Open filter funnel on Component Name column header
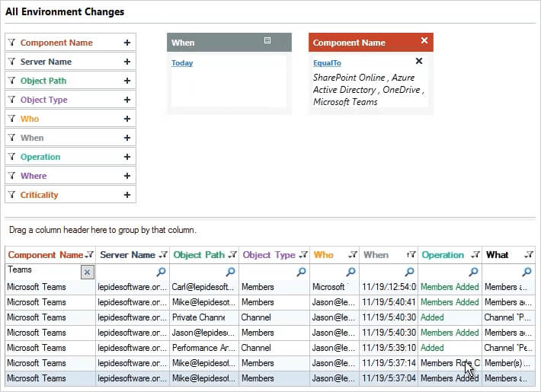Viewport: 541px width, 392px height. point(90,255)
